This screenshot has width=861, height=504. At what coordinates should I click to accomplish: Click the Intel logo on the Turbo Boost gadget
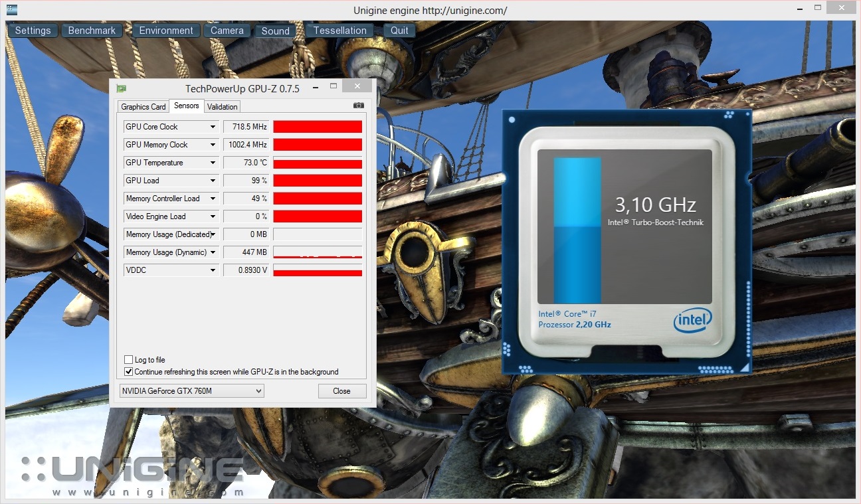(693, 321)
